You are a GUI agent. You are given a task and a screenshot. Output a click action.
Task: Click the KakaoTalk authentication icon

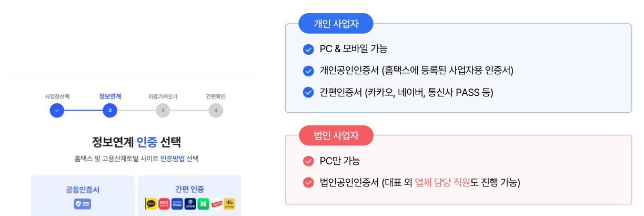[x=151, y=203]
